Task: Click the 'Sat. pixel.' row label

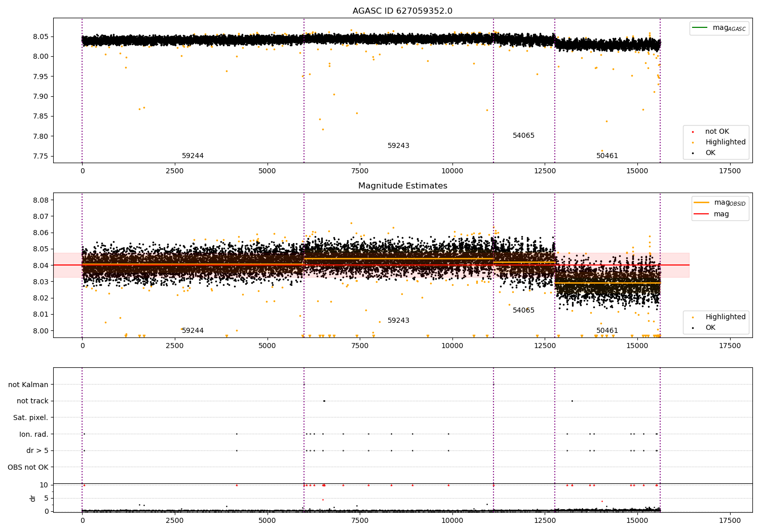Action: click(31, 418)
